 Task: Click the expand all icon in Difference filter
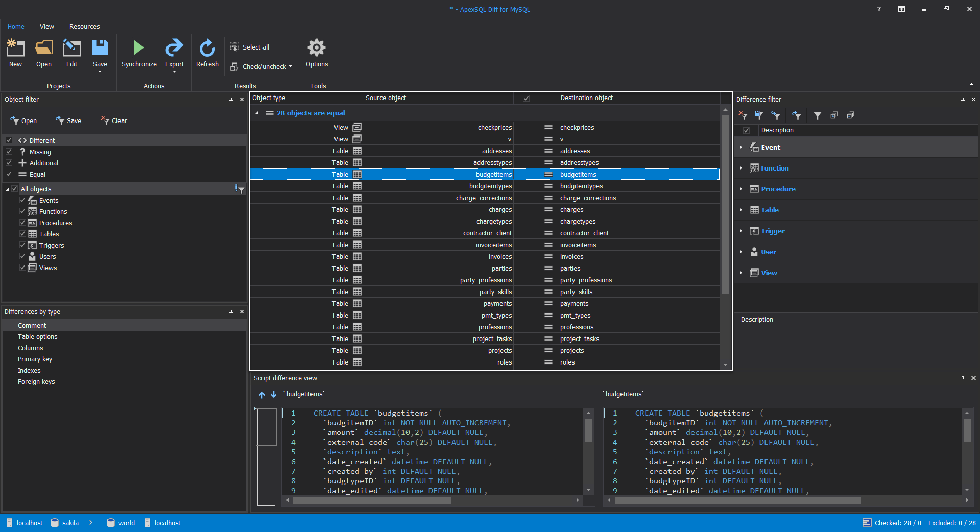click(x=834, y=115)
